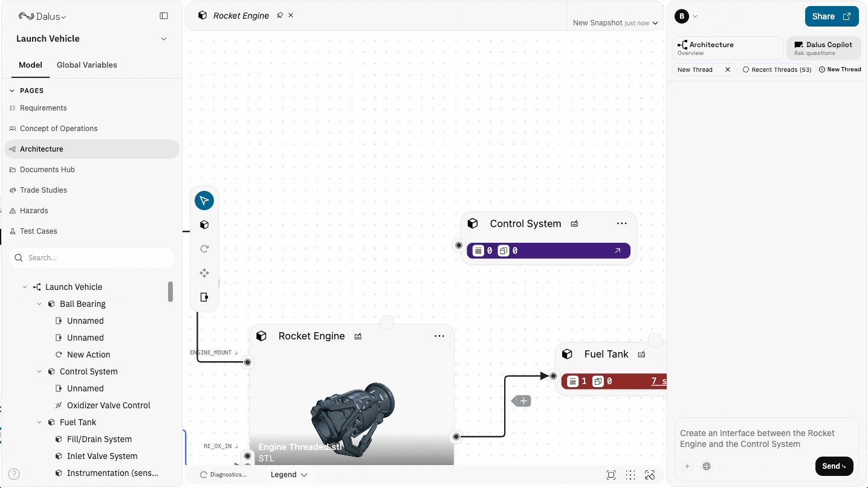
Task: Collapse the PAGES section
Action: (12, 91)
